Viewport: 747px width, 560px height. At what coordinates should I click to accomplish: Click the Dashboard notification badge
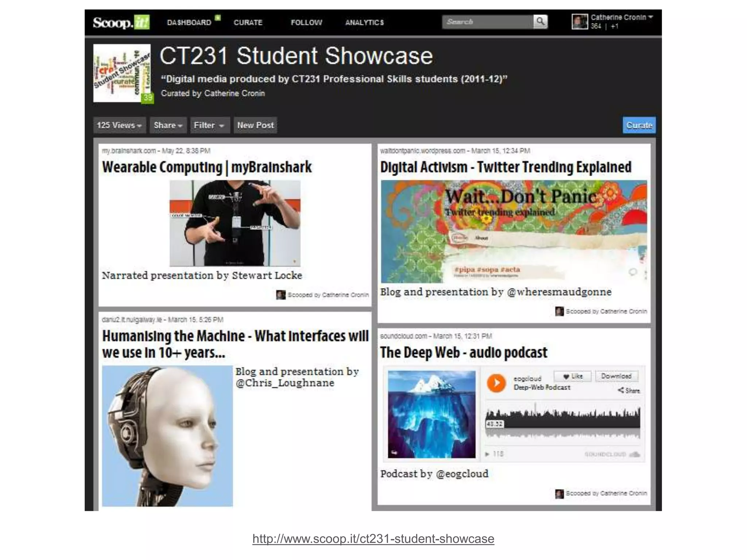coord(218,17)
